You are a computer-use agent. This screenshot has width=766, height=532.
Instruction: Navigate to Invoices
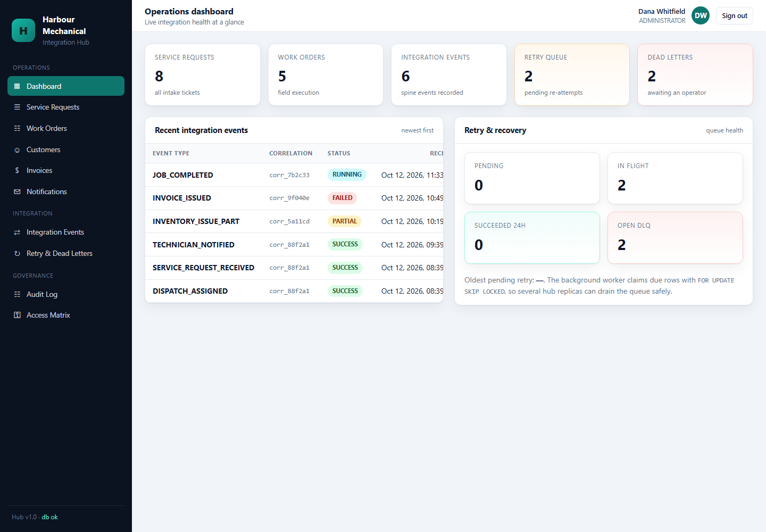click(x=66, y=170)
